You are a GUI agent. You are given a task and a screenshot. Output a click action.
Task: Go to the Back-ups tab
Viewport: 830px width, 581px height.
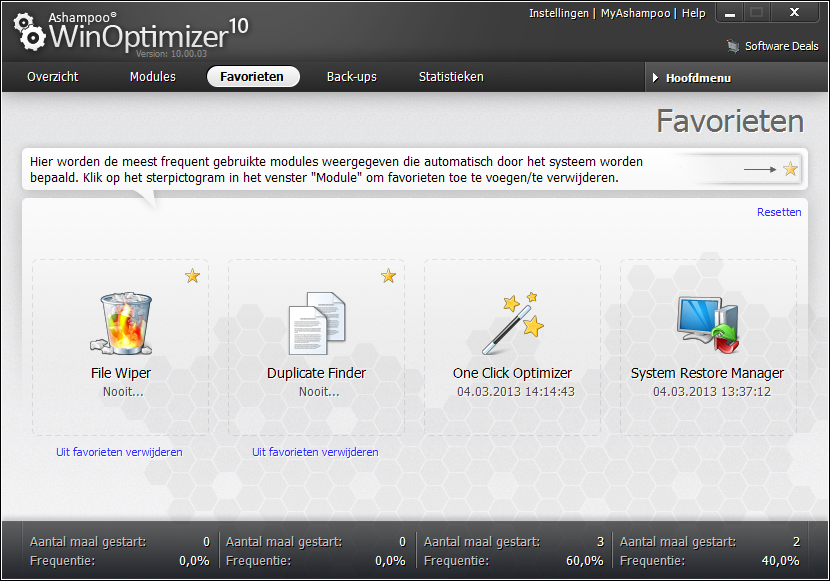click(x=352, y=77)
